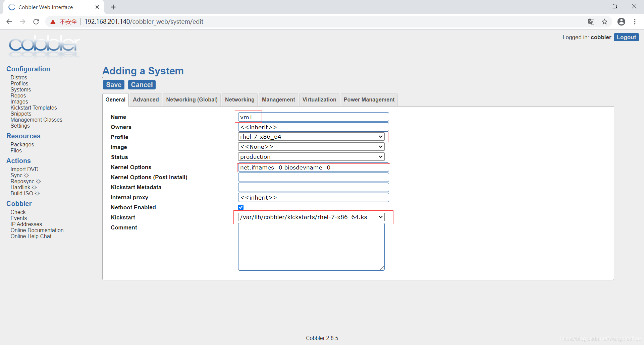
Task: Open IP Addresses link
Action: [x=26, y=224]
